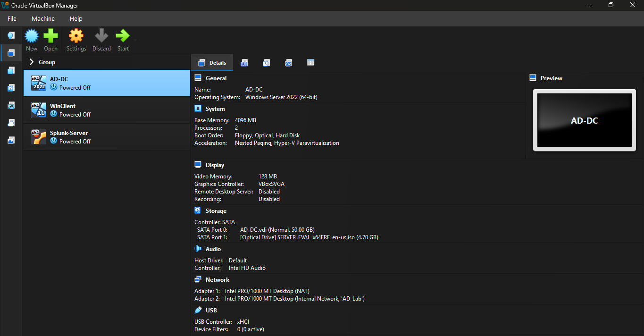Open the Media manager sidebar icon
The width and height of the screenshot is (644, 336).
coord(11,88)
